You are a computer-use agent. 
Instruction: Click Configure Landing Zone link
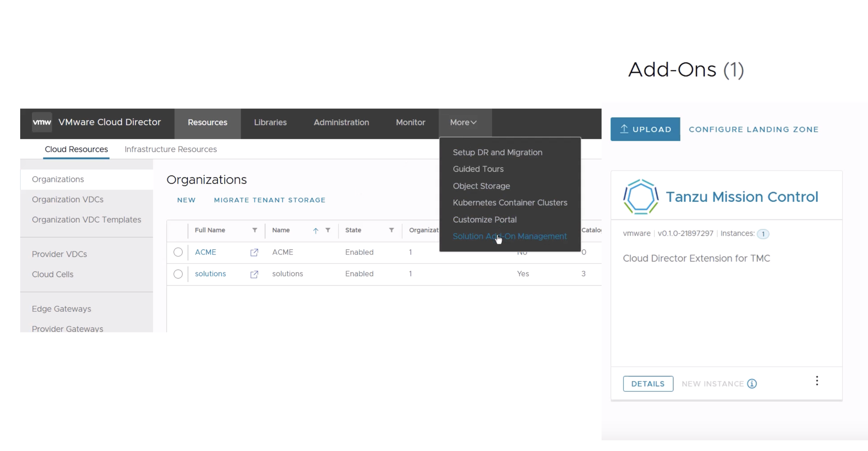[753, 129]
